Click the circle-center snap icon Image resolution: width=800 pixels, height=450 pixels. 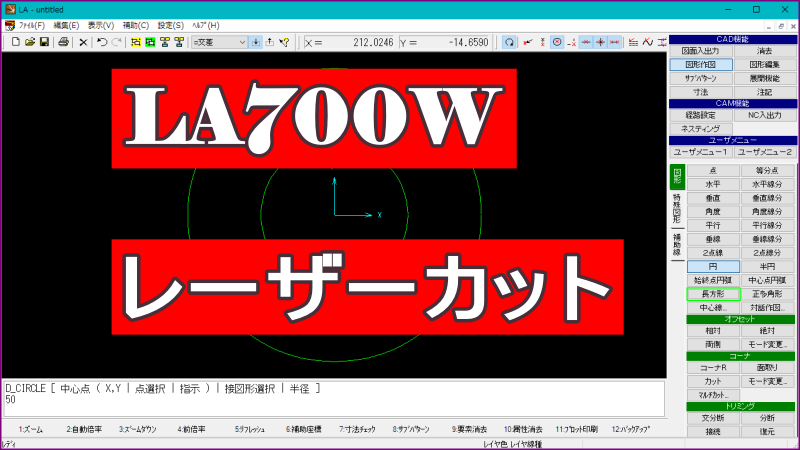tap(557, 42)
